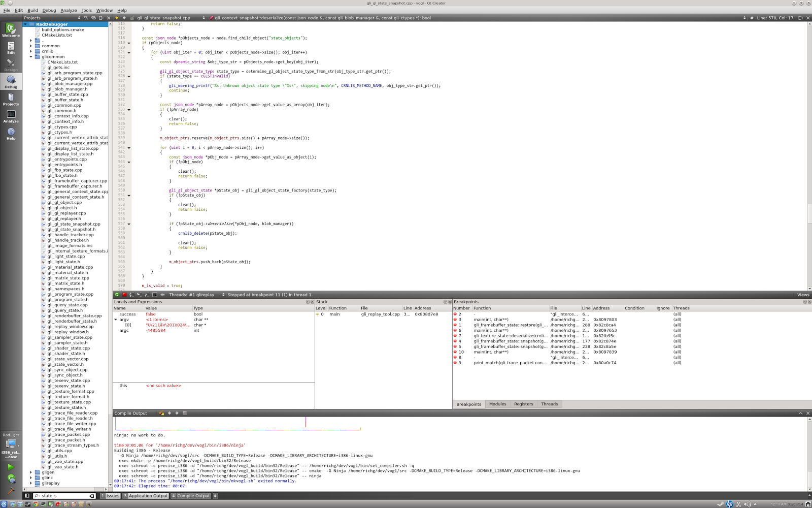
Task: Click the Build project hammer icon
Action: [11, 490]
